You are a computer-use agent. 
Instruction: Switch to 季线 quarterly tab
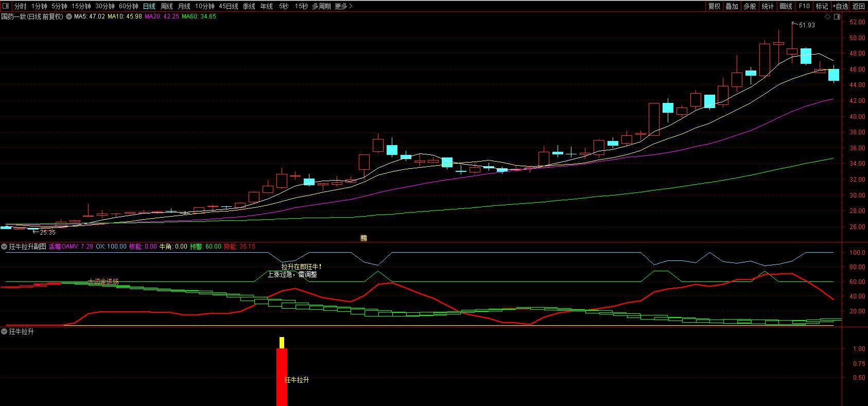249,6
